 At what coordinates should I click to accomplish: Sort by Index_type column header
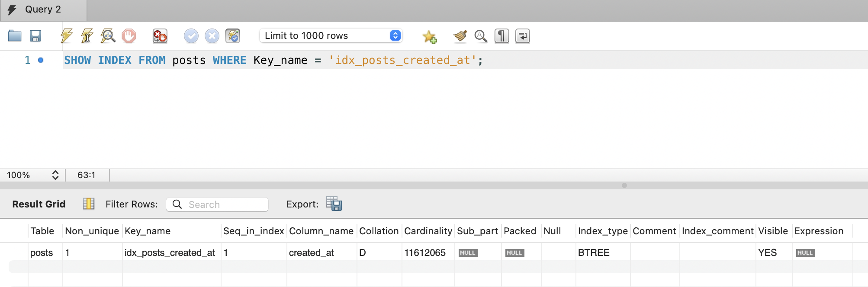pyautogui.click(x=603, y=231)
